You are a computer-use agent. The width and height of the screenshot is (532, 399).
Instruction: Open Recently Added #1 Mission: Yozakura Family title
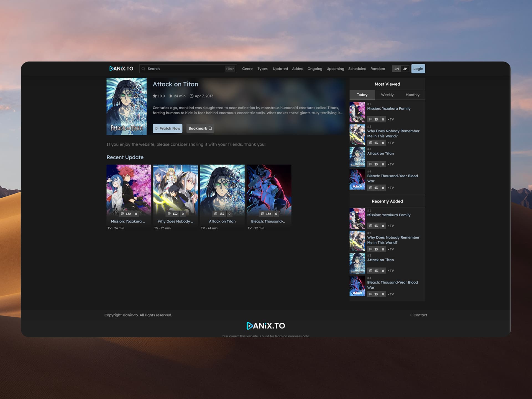(389, 215)
